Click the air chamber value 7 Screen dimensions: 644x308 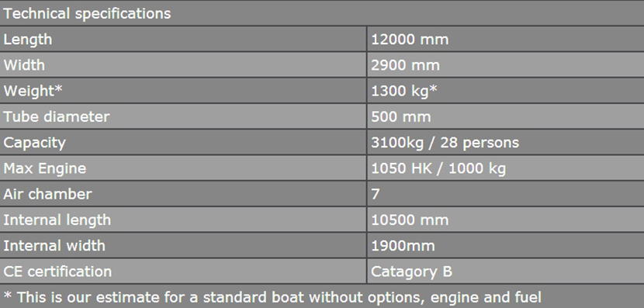(x=376, y=194)
